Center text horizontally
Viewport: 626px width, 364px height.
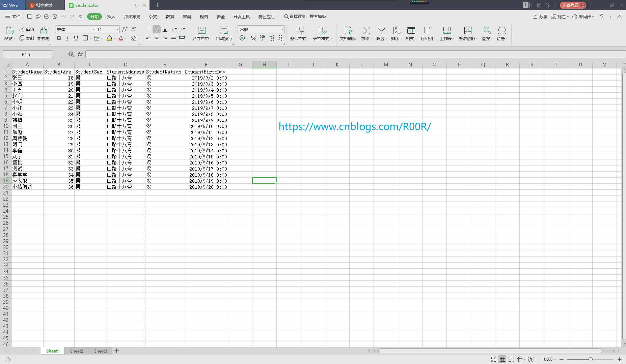coord(157,38)
